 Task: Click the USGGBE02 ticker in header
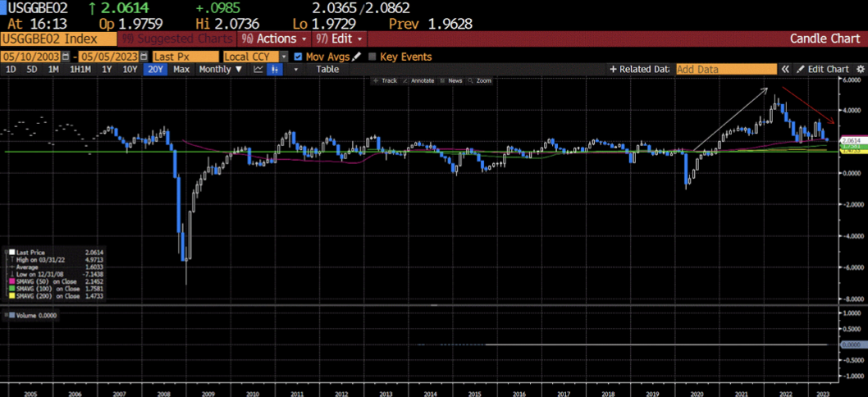point(39,7)
